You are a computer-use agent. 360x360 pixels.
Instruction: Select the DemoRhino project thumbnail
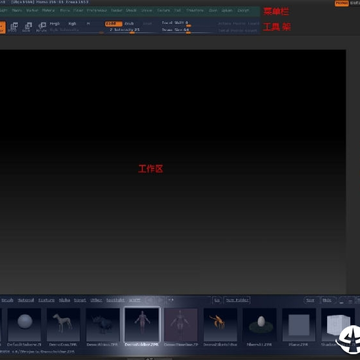point(103,325)
